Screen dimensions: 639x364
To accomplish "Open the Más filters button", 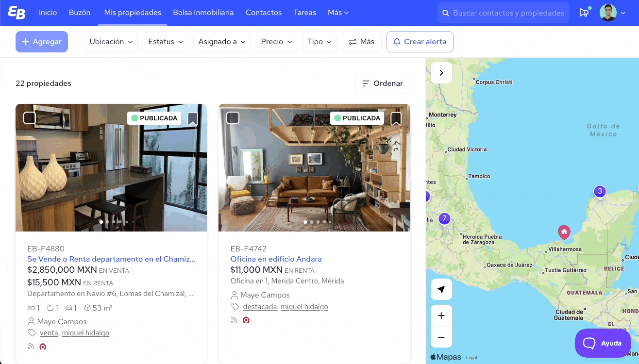I will [x=362, y=42].
